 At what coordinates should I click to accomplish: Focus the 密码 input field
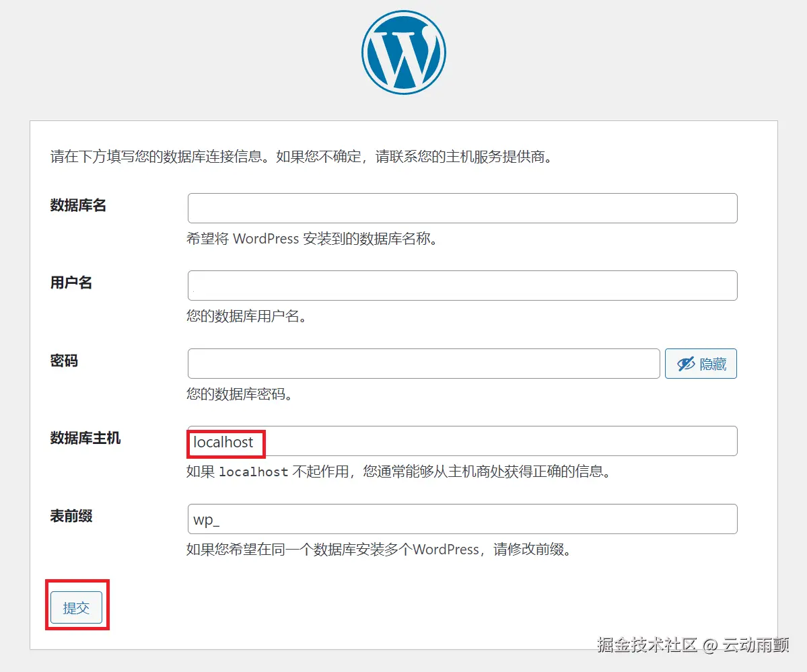coord(423,364)
